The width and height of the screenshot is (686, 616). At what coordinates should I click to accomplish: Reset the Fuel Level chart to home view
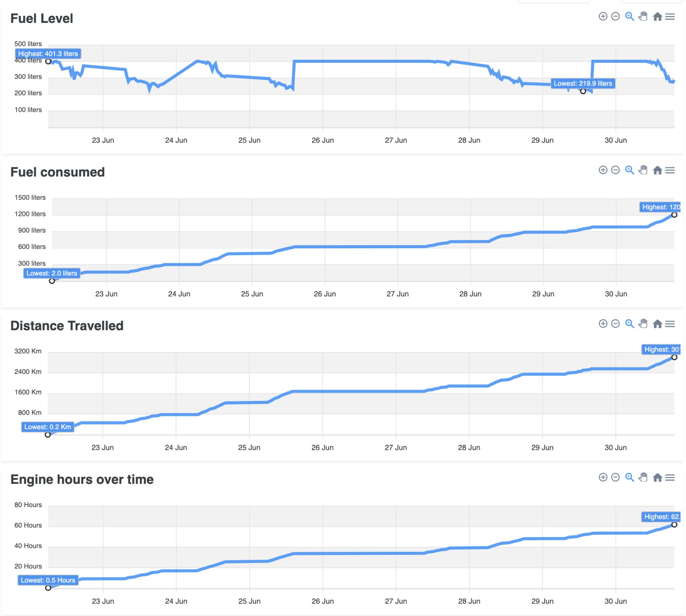[657, 16]
